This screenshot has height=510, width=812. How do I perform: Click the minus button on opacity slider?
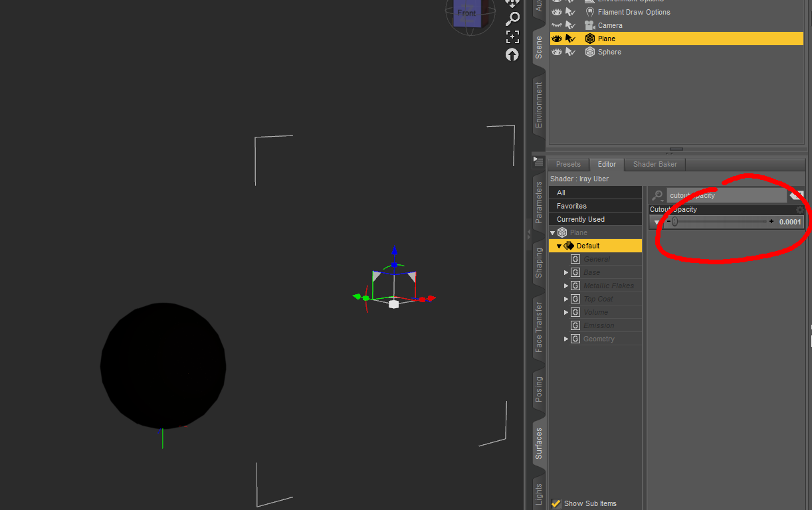point(668,222)
